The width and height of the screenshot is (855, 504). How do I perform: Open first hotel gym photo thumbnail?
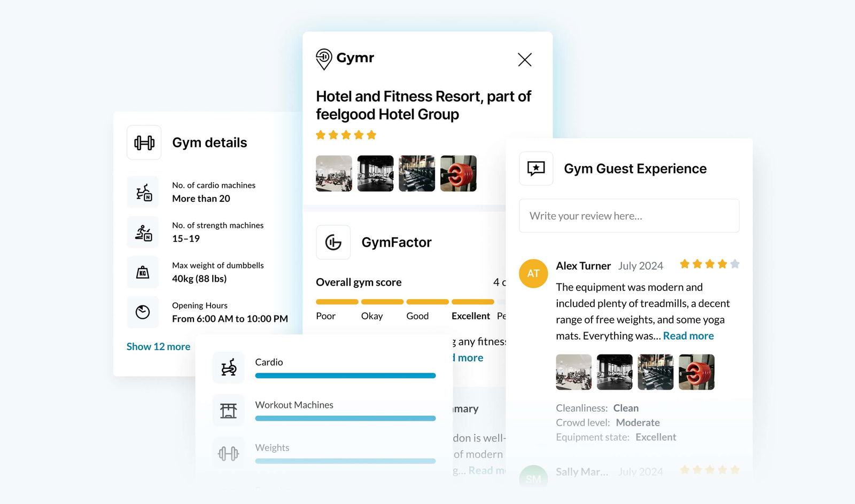(334, 174)
